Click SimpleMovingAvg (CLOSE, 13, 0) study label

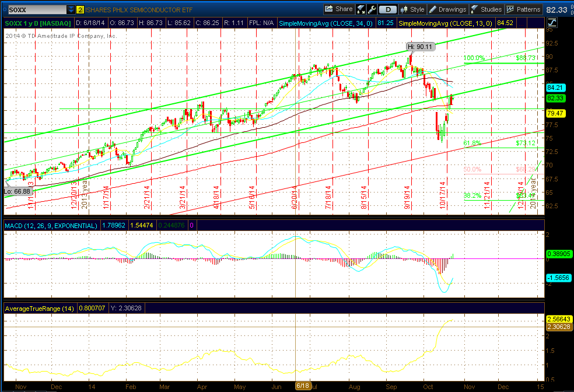(445, 23)
